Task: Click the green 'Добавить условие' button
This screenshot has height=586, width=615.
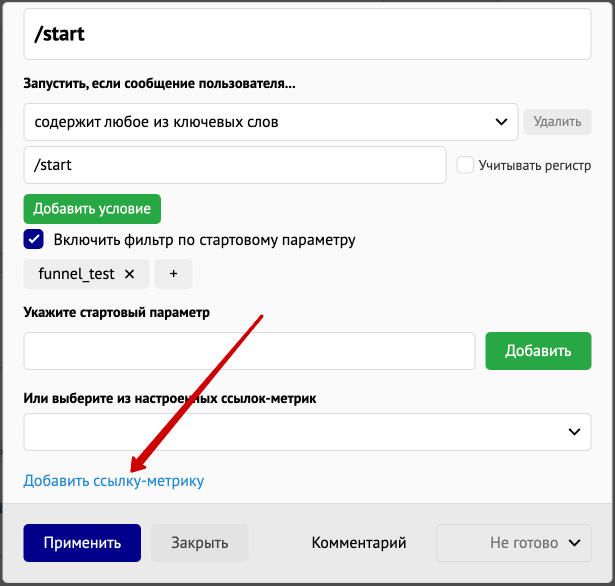Action: [92, 209]
